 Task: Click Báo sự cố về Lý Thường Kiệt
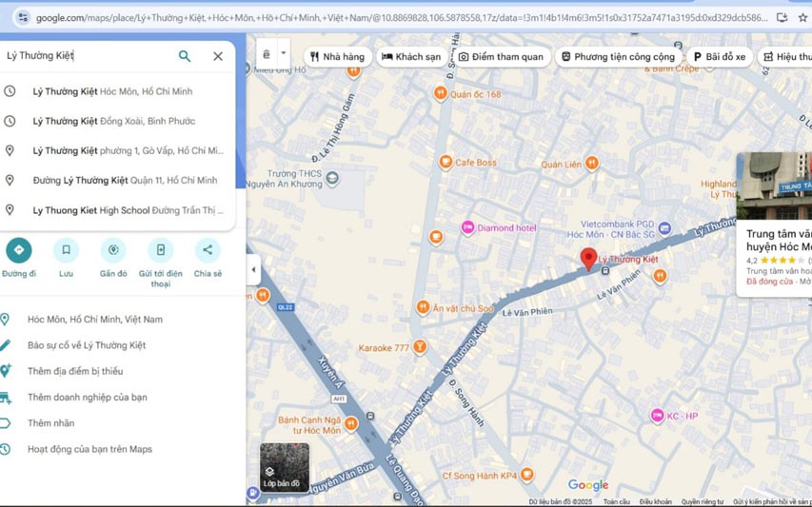tap(87, 345)
